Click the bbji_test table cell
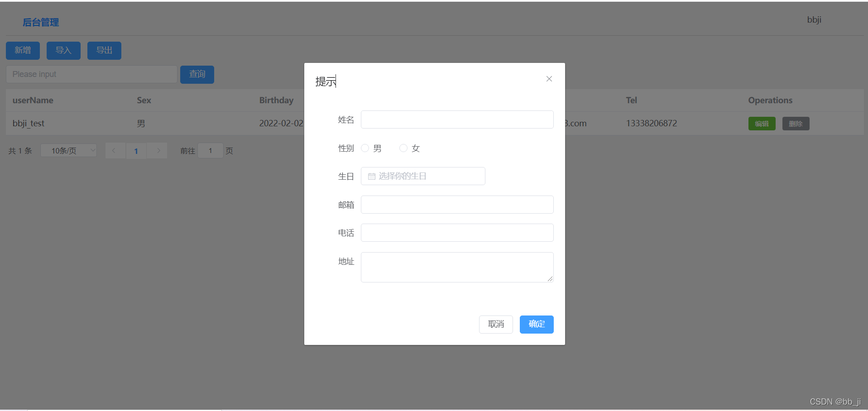Image resolution: width=868 pixels, height=411 pixels. pyautogui.click(x=29, y=123)
